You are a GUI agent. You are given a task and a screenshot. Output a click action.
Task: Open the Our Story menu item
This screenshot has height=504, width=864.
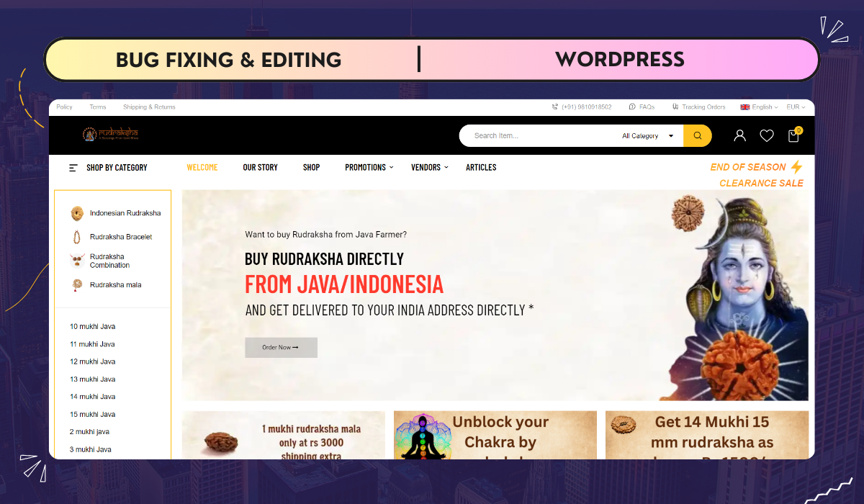(x=260, y=168)
